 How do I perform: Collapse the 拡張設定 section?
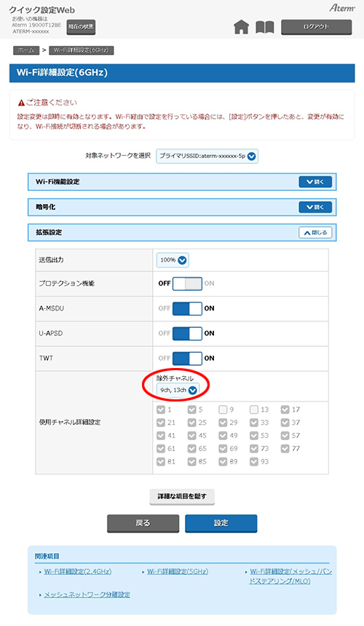point(315,232)
